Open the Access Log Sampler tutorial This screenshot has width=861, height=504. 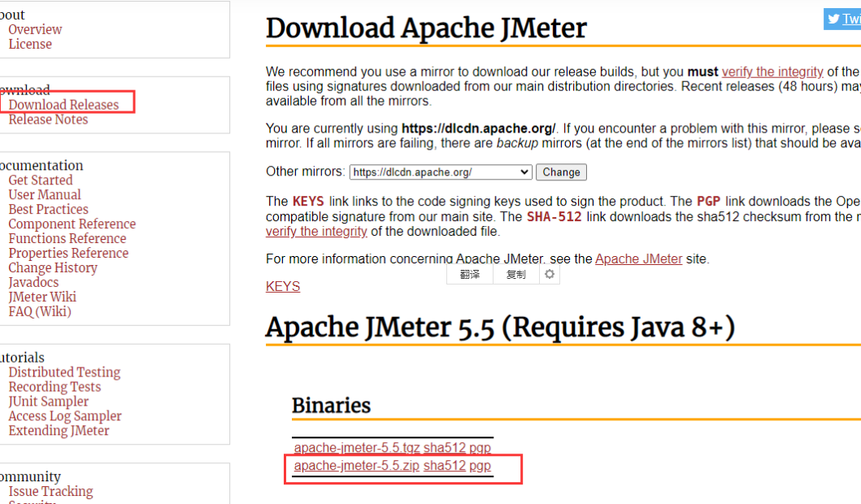pyautogui.click(x=65, y=416)
